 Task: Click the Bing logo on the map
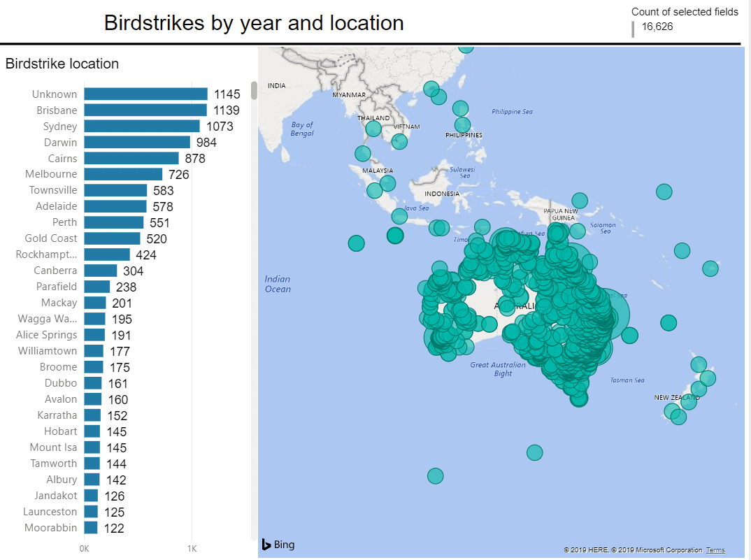pos(278,545)
